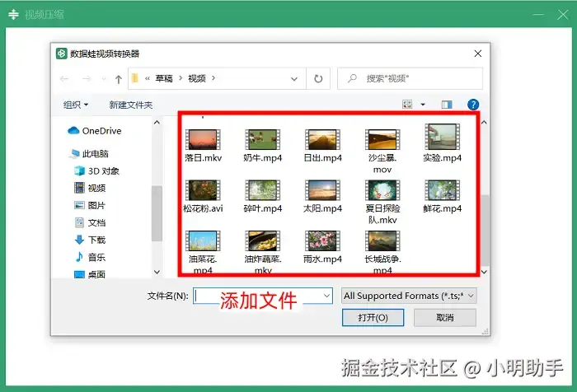
Task: Select the 太阳.mp4 video file icon
Action: [322, 190]
